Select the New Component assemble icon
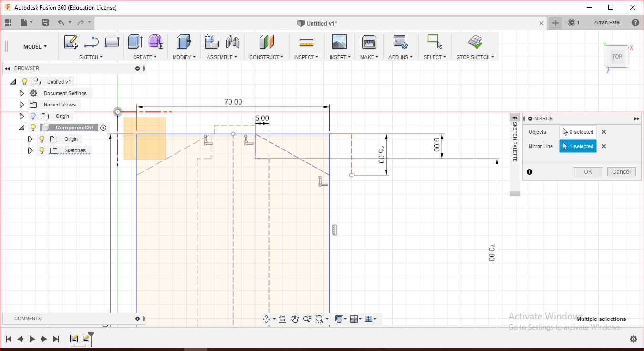 click(x=211, y=42)
